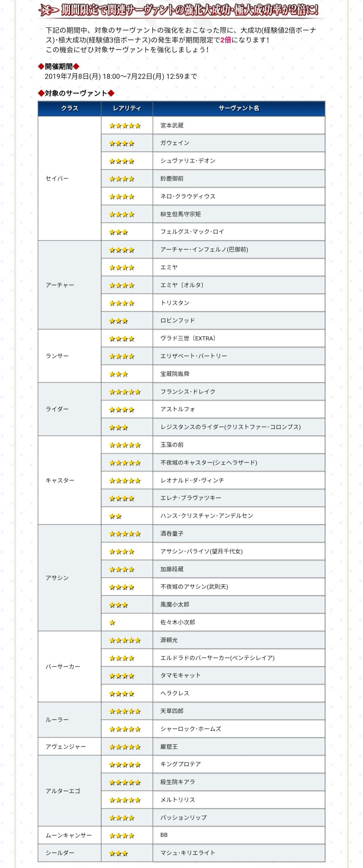Click the 対象のサーヴァント section heading
The height and width of the screenshot is (868, 363).
[76, 93]
